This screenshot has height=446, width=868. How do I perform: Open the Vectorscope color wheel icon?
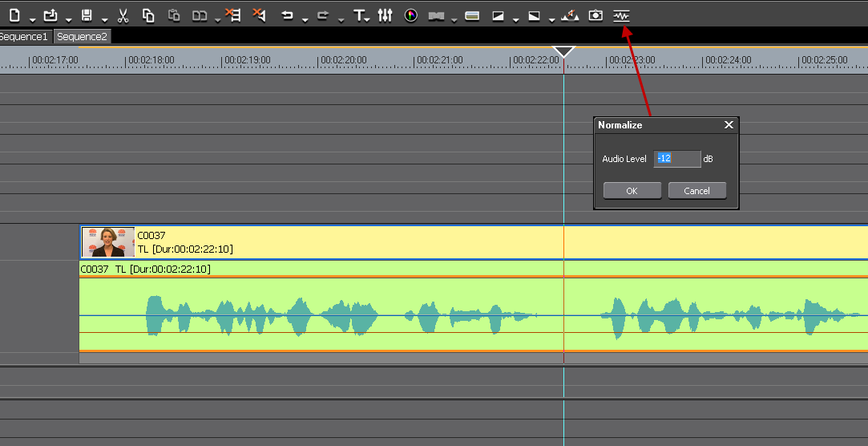tap(410, 15)
